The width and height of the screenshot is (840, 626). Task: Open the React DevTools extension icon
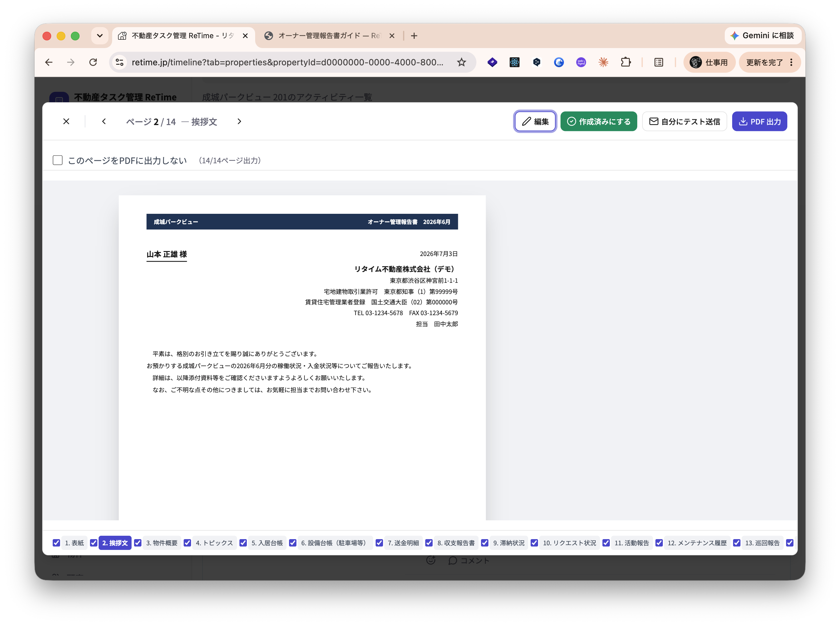tap(514, 62)
